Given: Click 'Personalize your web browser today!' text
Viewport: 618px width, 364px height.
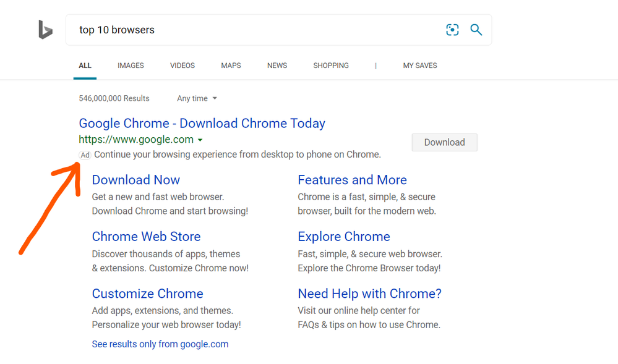Looking at the screenshot, I should coord(166,324).
